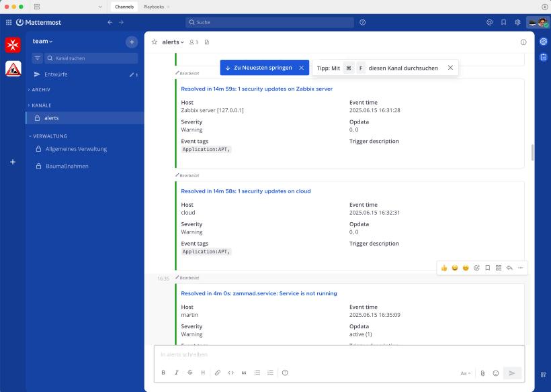
Task: Open emoji picker in message composer
Action: (496, 373)
